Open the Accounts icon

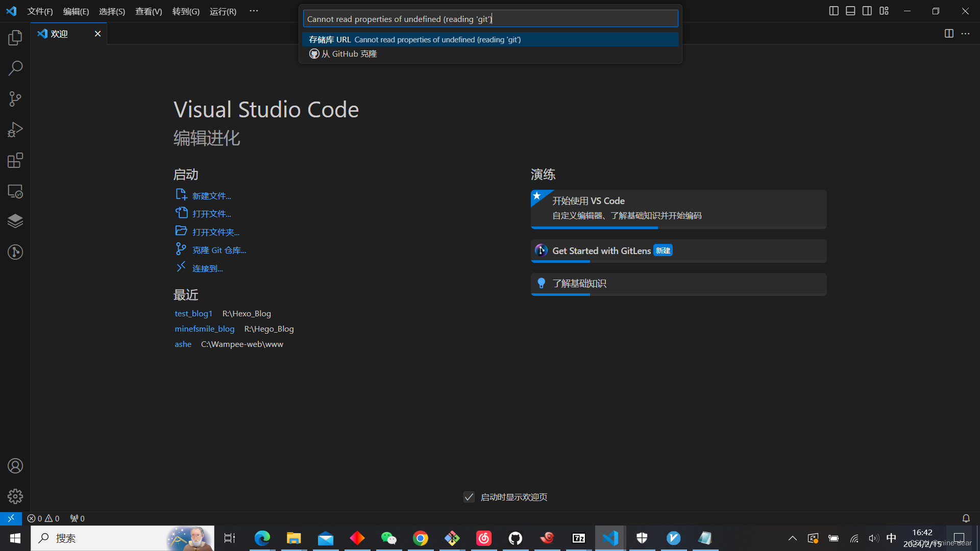coord(15,466)
